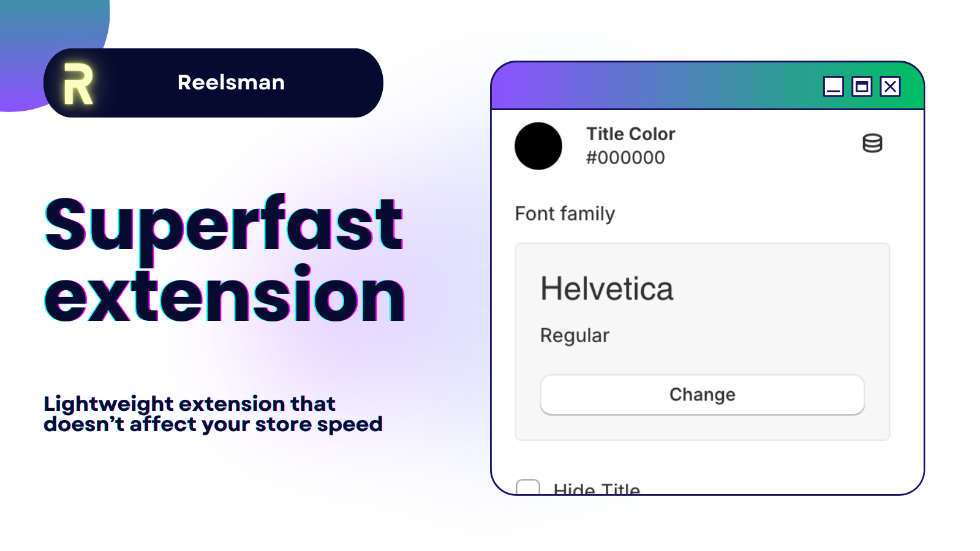Viewport: 980px width, 551px height.
Task: Maximize the customization window
Action: (861, 87)
